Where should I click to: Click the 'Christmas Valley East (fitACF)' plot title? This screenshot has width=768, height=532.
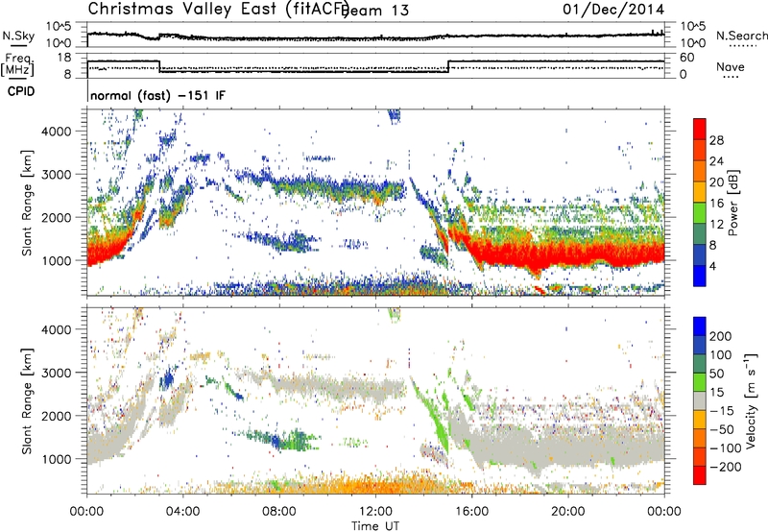(218, 9)
